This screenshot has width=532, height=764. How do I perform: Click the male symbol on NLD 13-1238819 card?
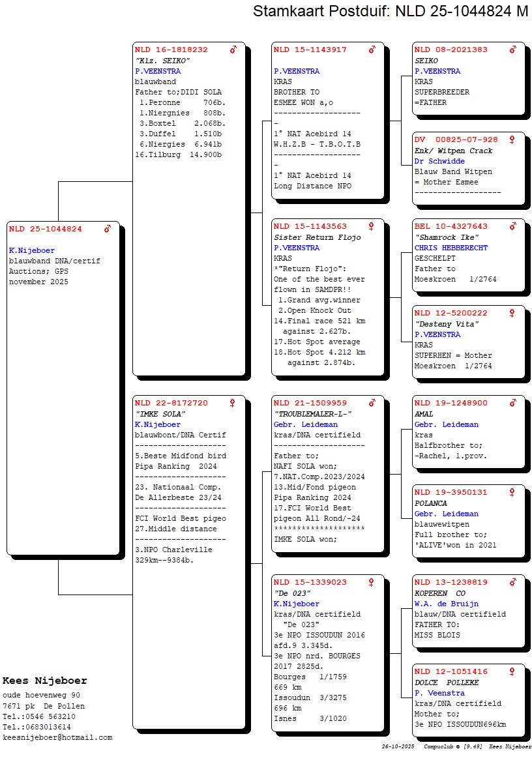tap(512, 582)
